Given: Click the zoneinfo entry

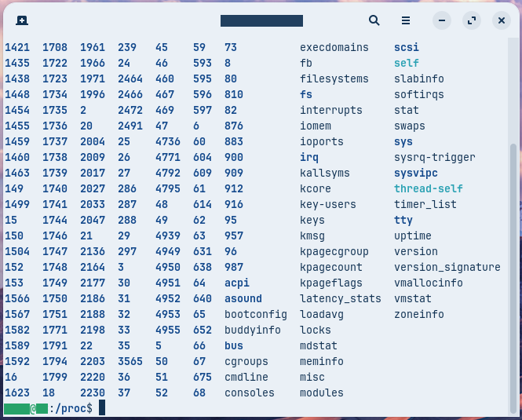Looking at the screenshot, I should click(419, 314).
